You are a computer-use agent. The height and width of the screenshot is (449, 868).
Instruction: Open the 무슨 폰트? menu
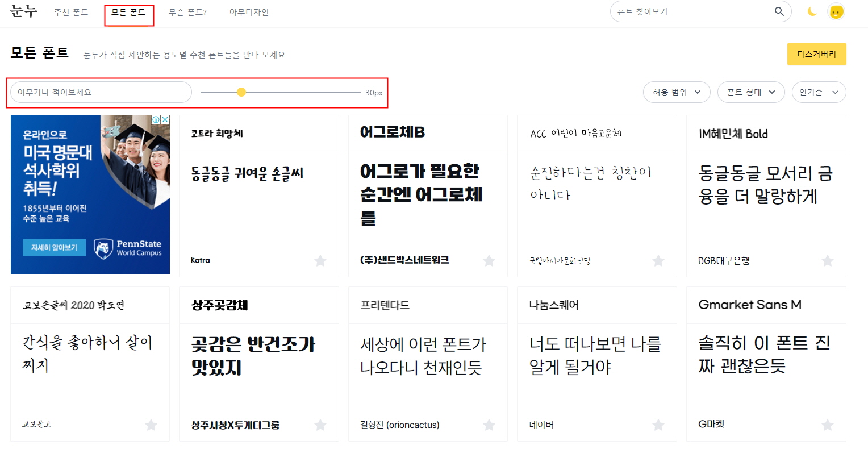click(x=188, y=11)
